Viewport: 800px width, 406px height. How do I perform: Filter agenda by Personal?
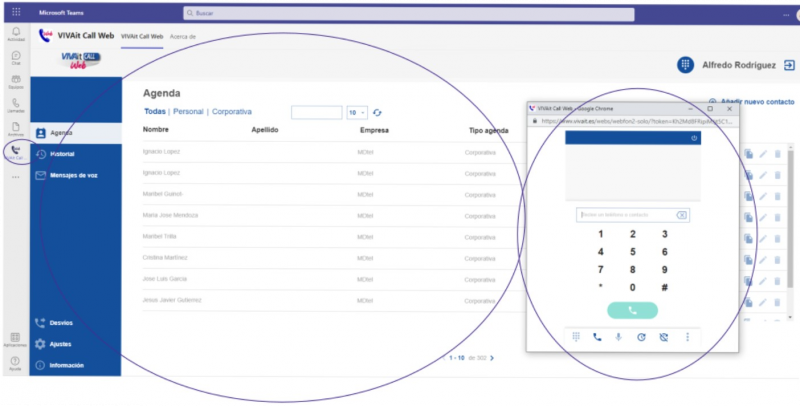[x=188, y=112]
